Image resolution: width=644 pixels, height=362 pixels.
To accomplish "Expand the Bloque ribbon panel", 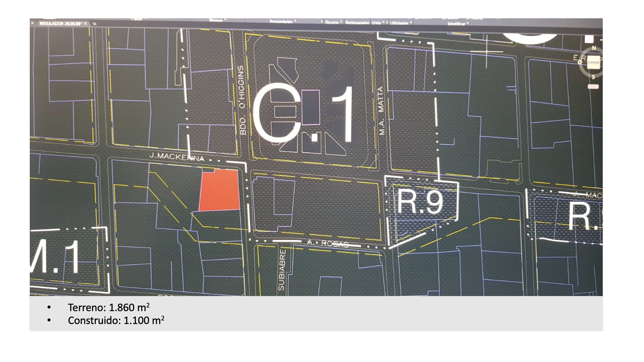I will pos(217,20).
